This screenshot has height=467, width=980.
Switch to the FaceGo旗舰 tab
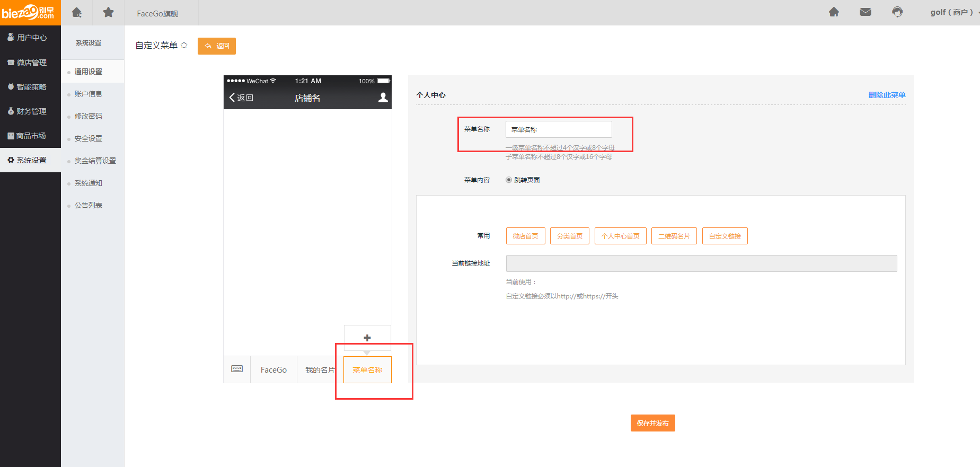tap(157, 13)
